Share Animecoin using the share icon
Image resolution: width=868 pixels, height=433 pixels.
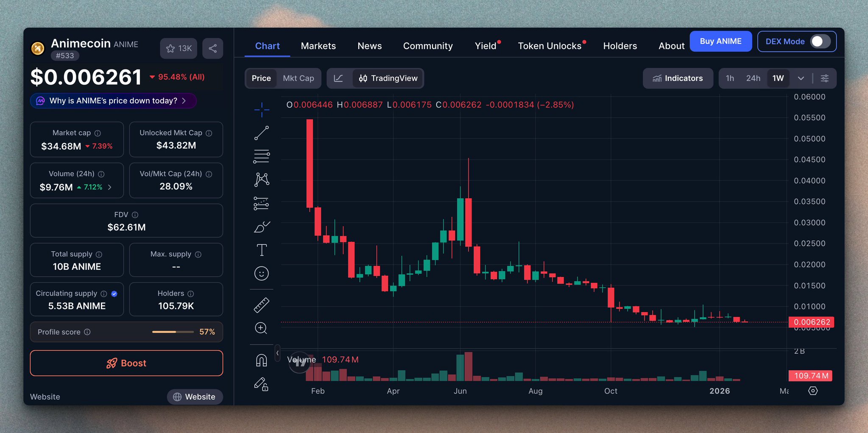coord(213,48)
